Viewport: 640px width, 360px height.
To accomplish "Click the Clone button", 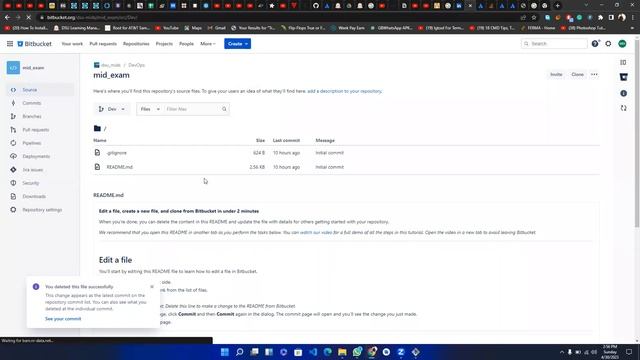I will coord(577,75).
